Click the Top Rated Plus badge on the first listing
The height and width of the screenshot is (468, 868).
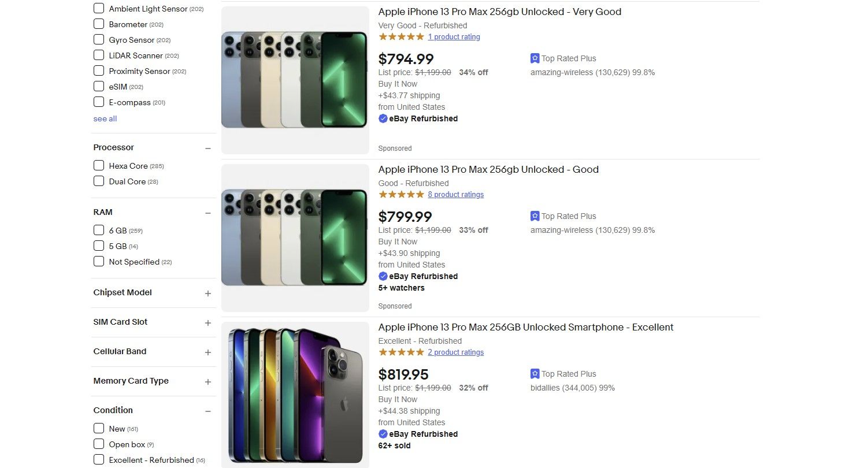point(535,58)
